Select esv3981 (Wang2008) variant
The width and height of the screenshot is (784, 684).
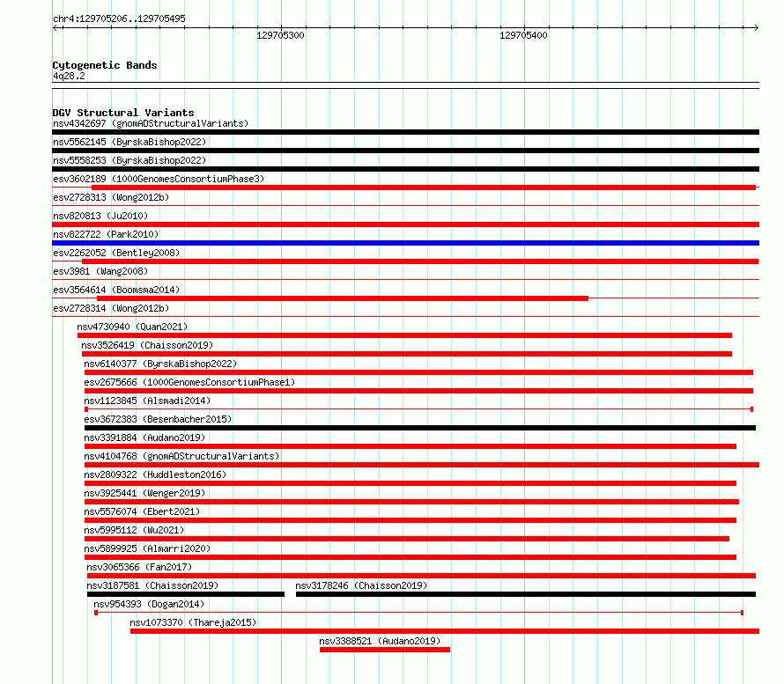[x=100, y=271]
